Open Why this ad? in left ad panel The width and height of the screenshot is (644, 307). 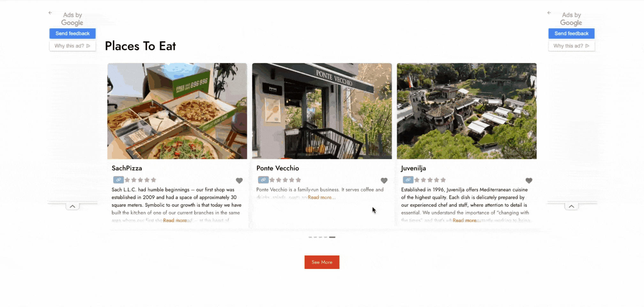coord(73,46)
